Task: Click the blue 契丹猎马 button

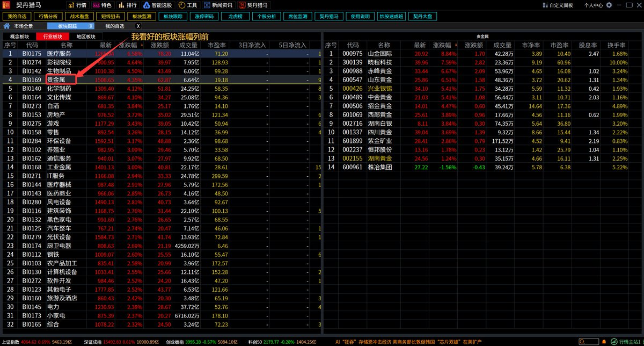Action: tap(329, 16)
